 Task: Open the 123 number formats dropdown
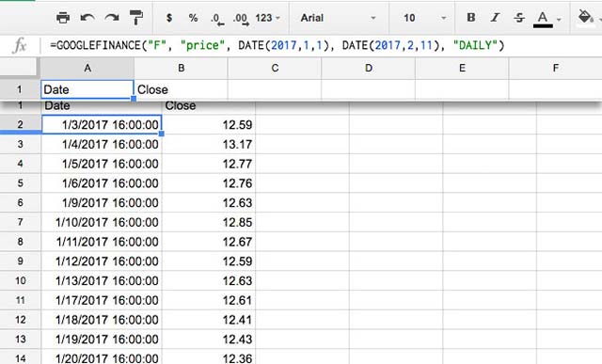click(x=267, y=18)
